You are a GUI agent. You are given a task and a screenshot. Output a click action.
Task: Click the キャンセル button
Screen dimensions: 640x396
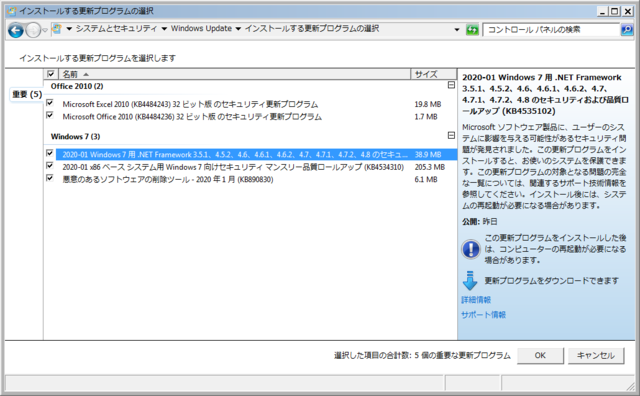click(x=596, y=356)
